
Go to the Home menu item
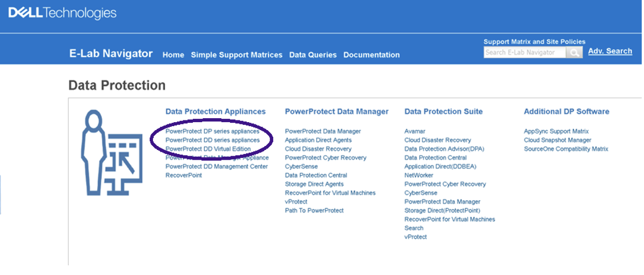click(173, 55)
